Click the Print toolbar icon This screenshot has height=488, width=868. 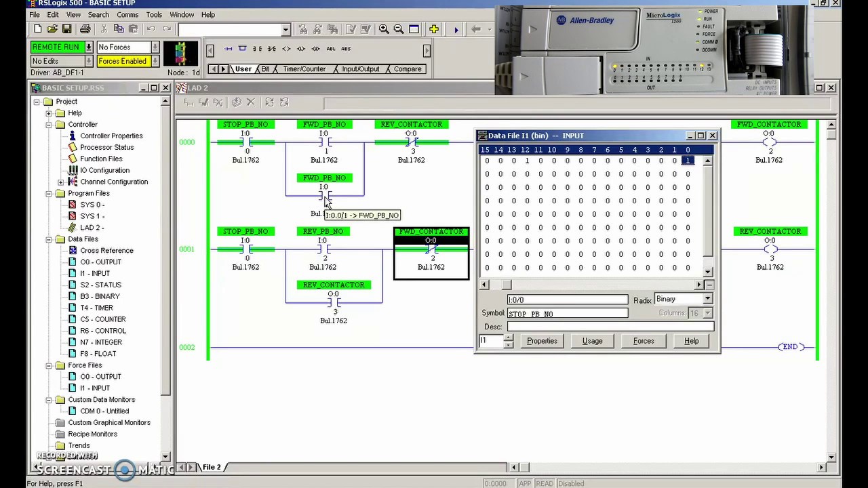(85, 29)
